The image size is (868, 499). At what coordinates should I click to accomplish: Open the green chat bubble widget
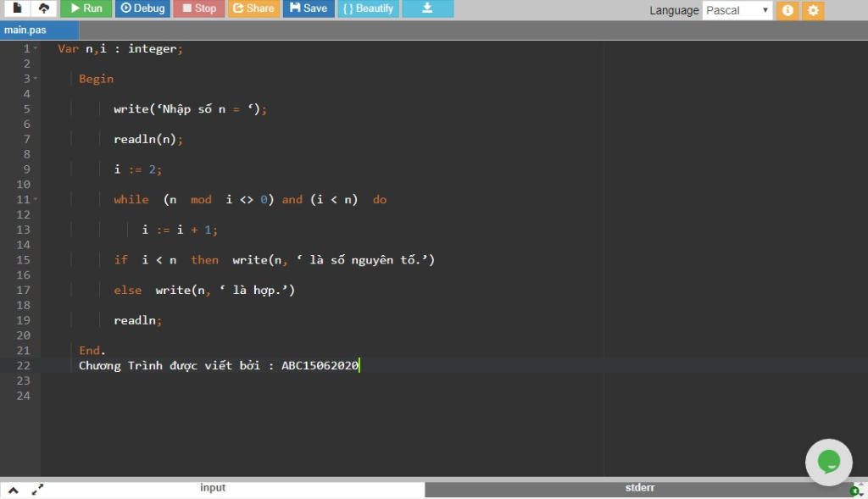[x=828, y=462]
